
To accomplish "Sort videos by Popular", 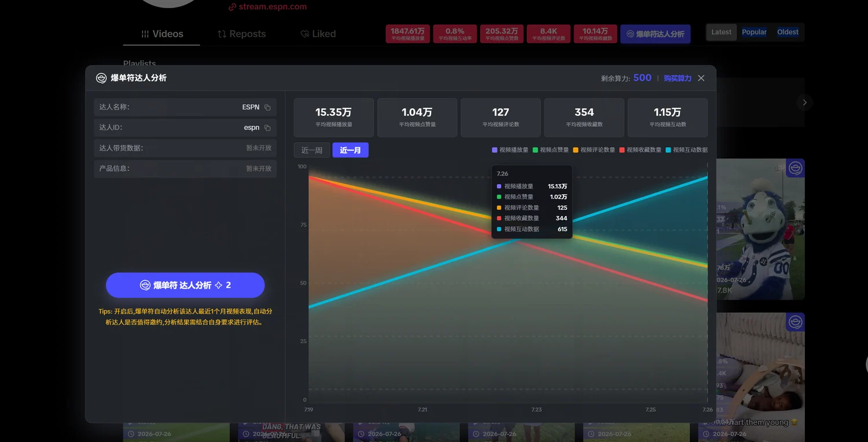I will (x=754, y=32).
